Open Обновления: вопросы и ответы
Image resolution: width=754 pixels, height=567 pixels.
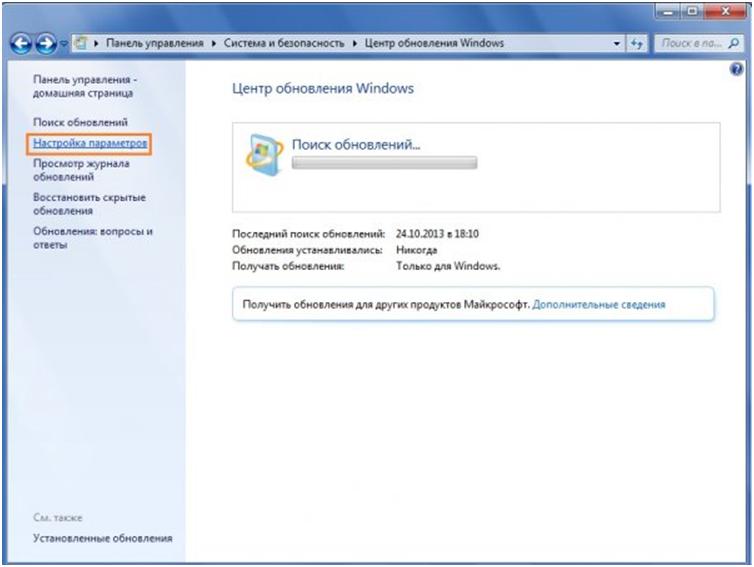pyautogui.click(x=93, y=238)
